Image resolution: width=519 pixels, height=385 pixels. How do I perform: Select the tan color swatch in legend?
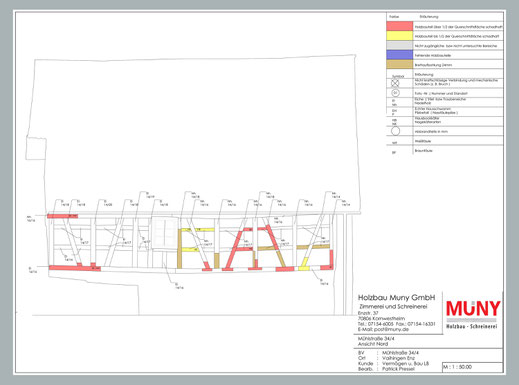[400, 65]
